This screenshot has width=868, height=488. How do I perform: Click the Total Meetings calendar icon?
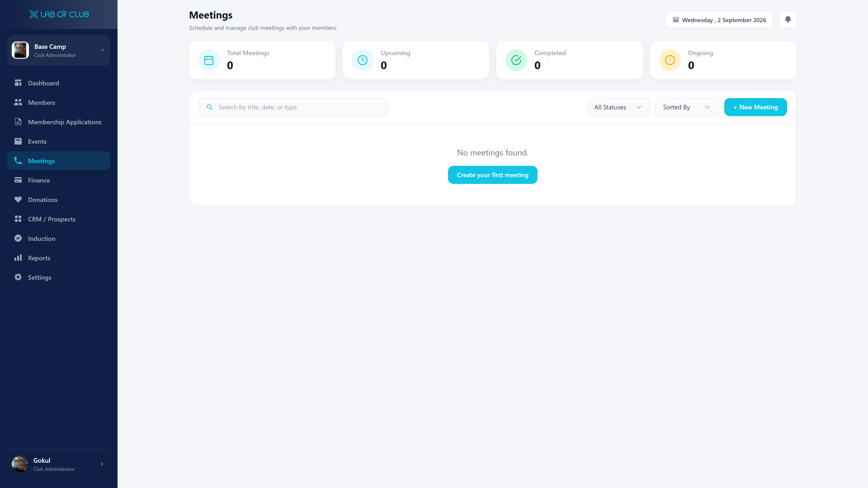[x=209, y=60]
